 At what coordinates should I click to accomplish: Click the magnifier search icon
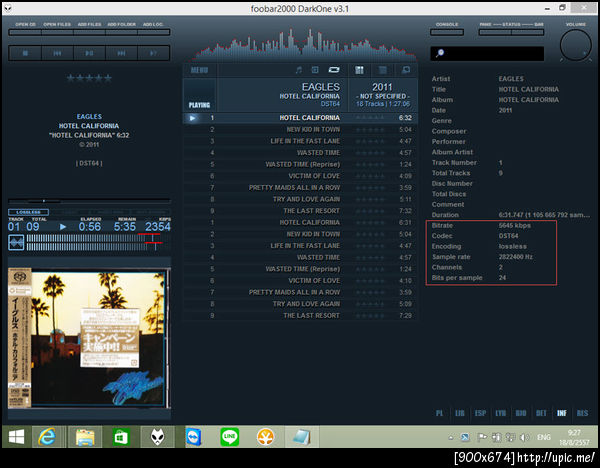click(440, 53)
